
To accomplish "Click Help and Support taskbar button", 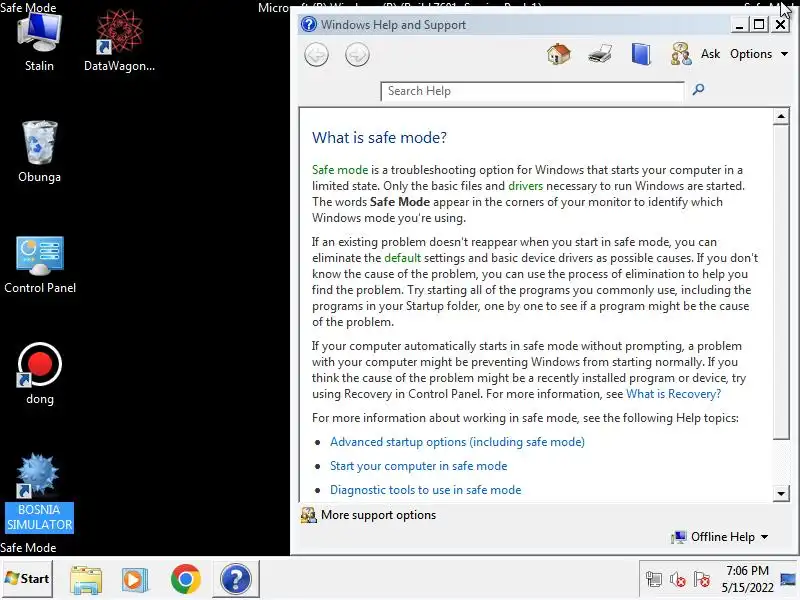I will click(236, 579).
